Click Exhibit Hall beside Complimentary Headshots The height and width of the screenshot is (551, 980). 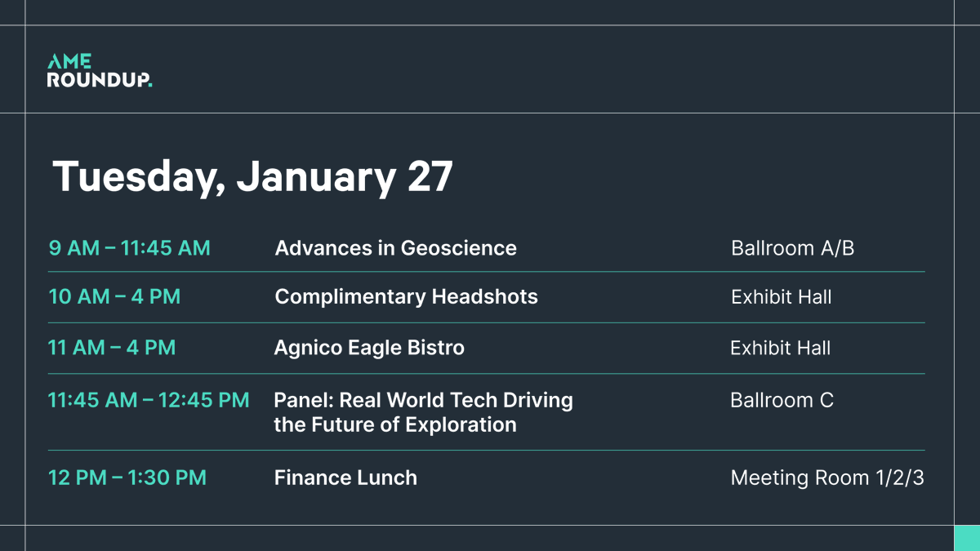(x=781, y=297)
